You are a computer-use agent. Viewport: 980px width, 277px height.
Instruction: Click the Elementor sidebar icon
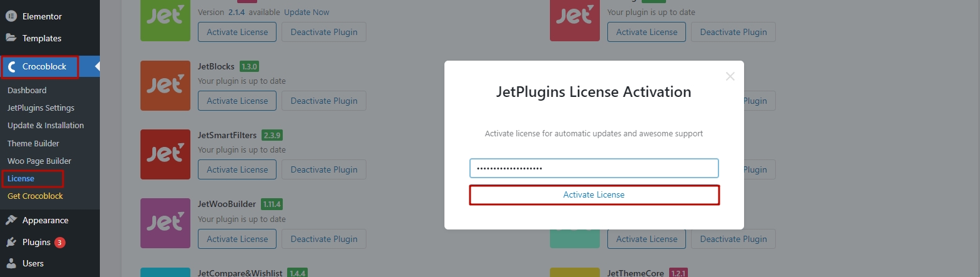coord(11,16)
